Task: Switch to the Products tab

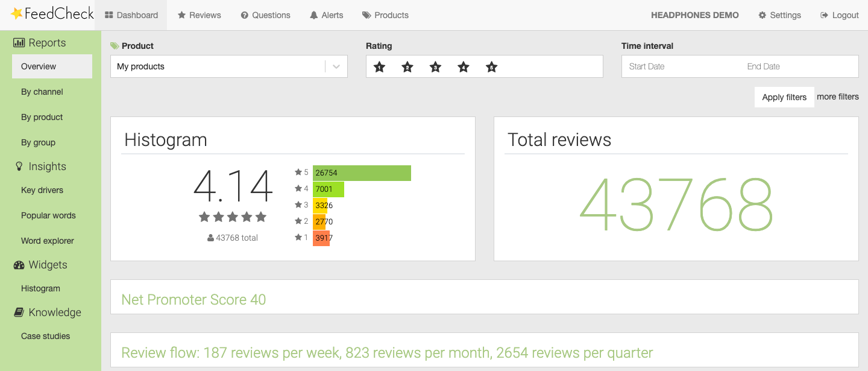Action: pyautogui.click(x=385, y=15)
